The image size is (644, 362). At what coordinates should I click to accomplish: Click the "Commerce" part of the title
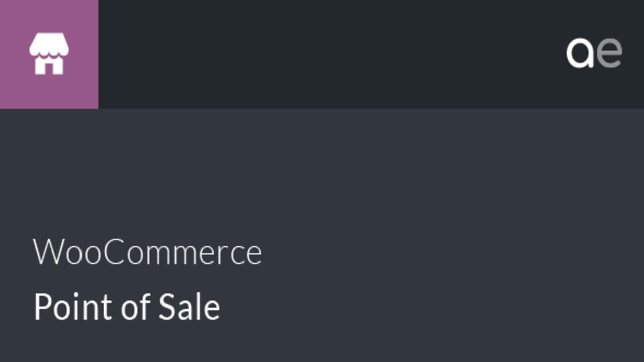tap(184, 252)
